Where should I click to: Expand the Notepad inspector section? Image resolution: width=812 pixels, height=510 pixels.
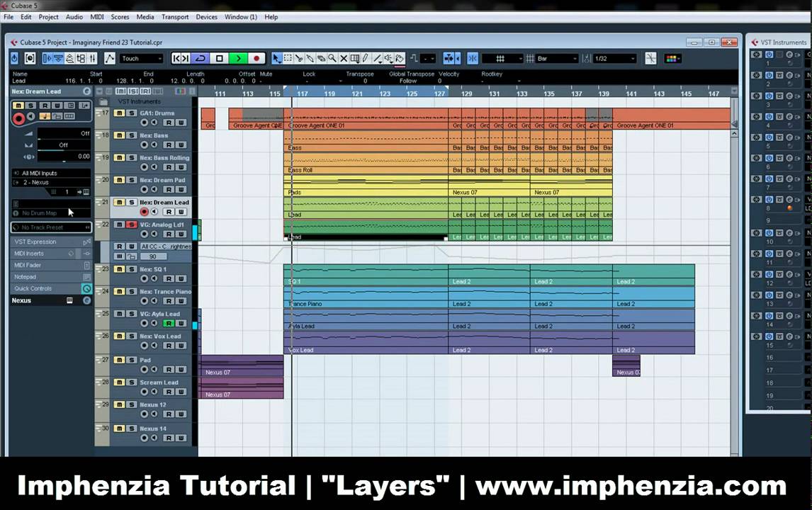pyautogui.click(x=51, y=277)
